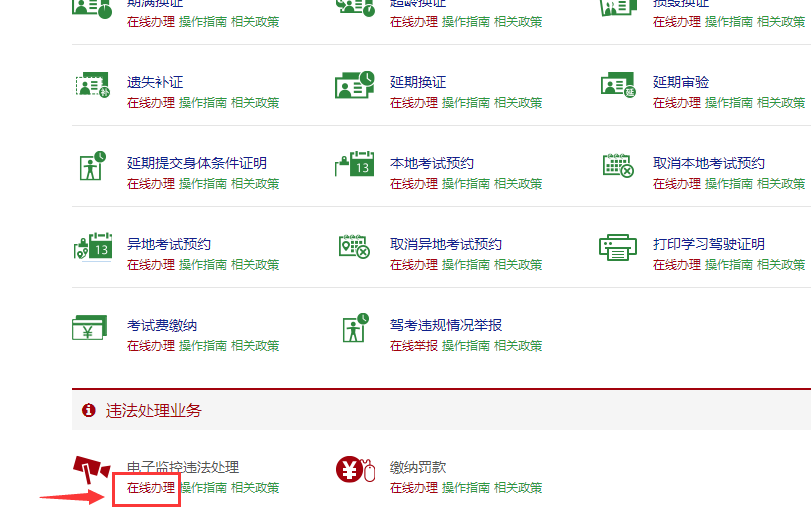Open the 遗失补证 title link
The image size is (811, 529).
[155, 82]
